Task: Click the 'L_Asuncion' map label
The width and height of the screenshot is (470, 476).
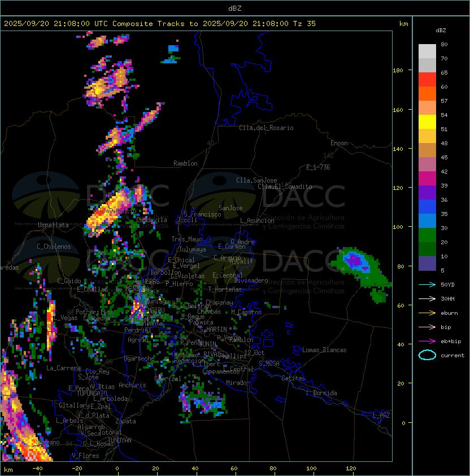Action: pyautogui.click(x=257, y=220)
